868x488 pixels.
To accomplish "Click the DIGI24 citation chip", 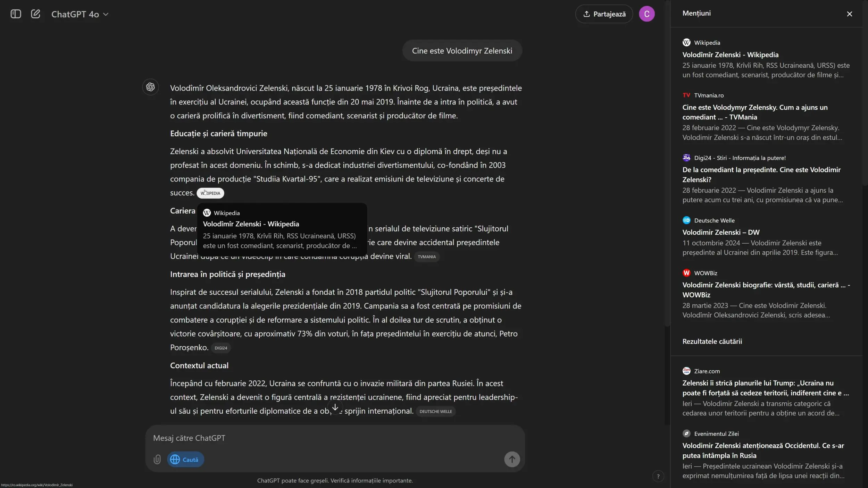I will point(221,348).
